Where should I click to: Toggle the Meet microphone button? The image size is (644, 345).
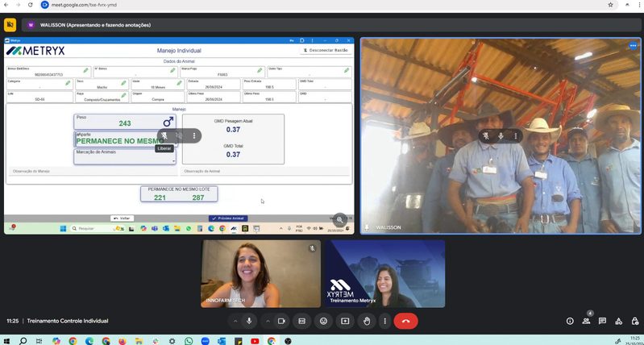249,321
